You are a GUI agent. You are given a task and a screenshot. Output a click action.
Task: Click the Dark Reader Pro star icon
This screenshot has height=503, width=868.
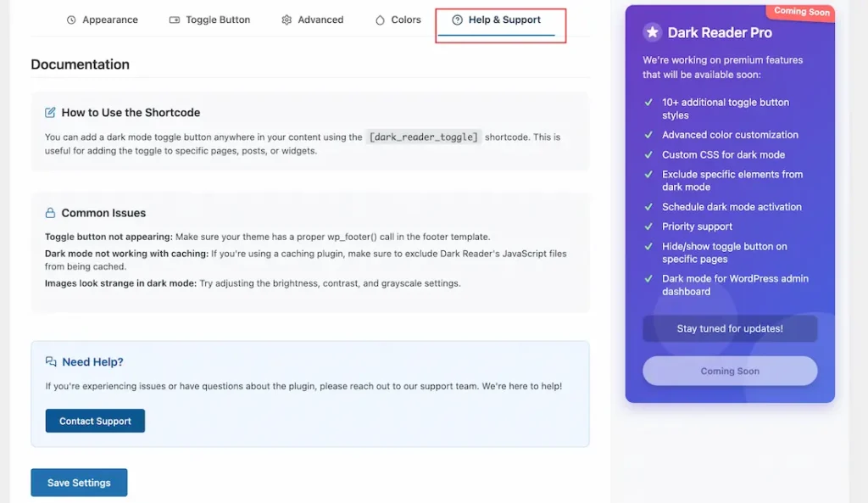(x=652, y=32)
